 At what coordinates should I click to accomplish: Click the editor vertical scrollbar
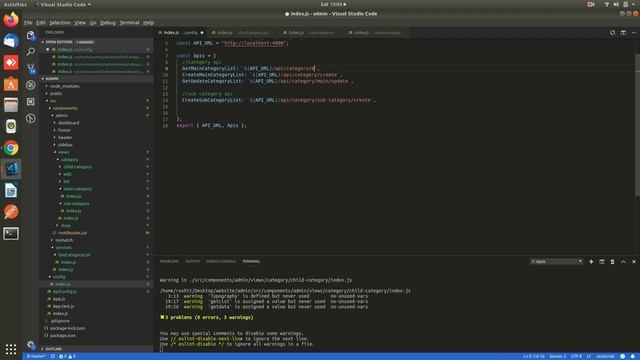coord(637,124)
